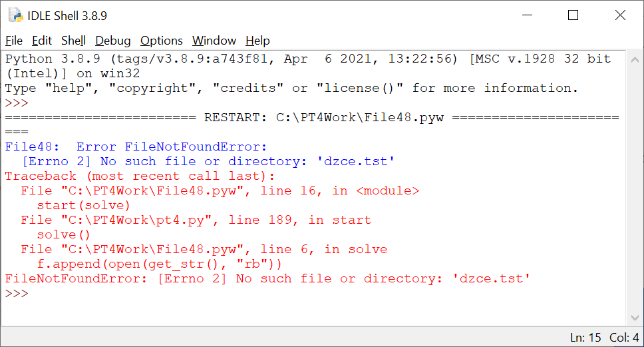Click the Python IDLE title bar icon

(x=16, y=15)
